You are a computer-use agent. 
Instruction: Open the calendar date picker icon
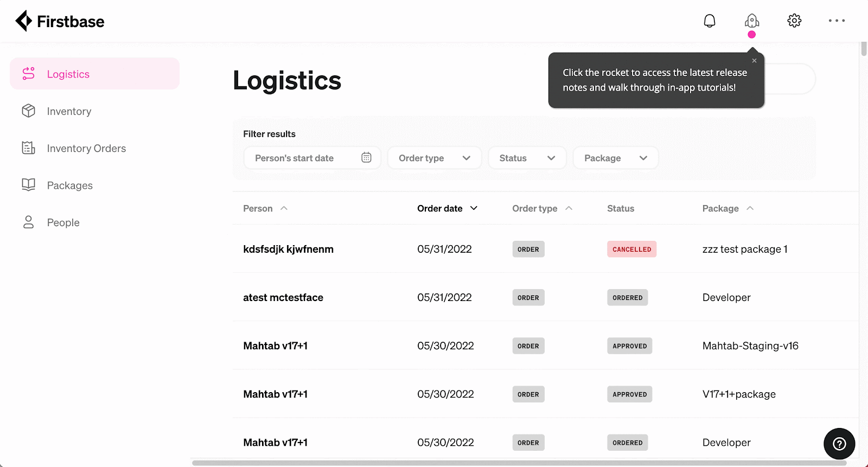[366, 158]
